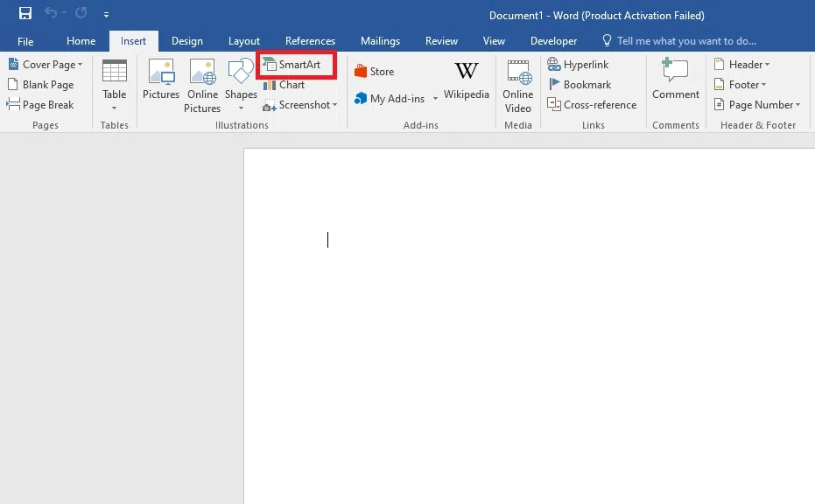Insert a Page Break
Image resolution: width=815 pixels, height=504 pixels.
click(40, 104)
